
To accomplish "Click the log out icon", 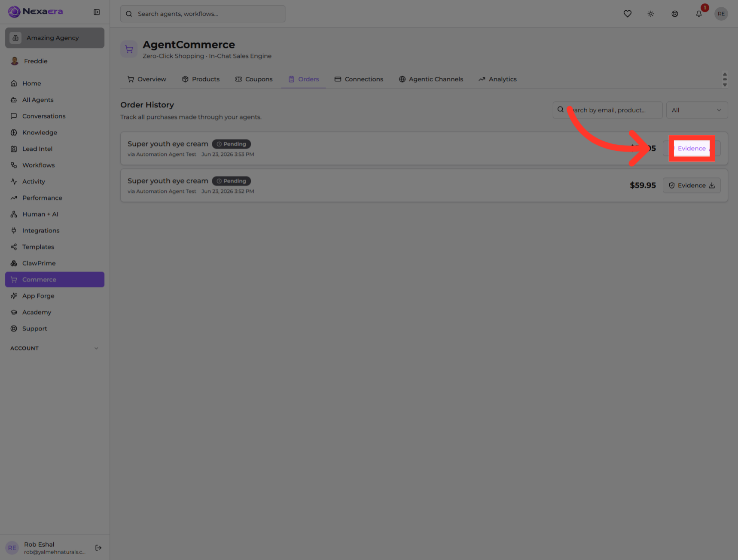I will click(x=98, y=548).
